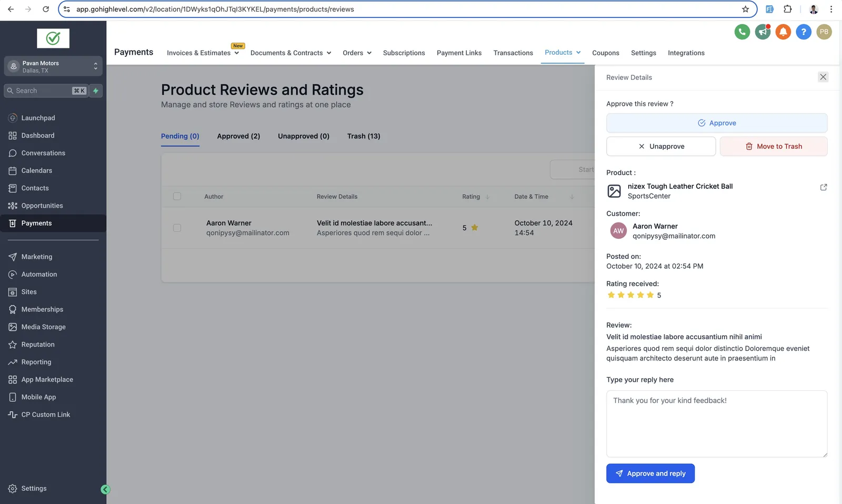Click the lightning bolt quick actions icon
Image resolution: width=842 pixels, height=504 pixels.
96,90
